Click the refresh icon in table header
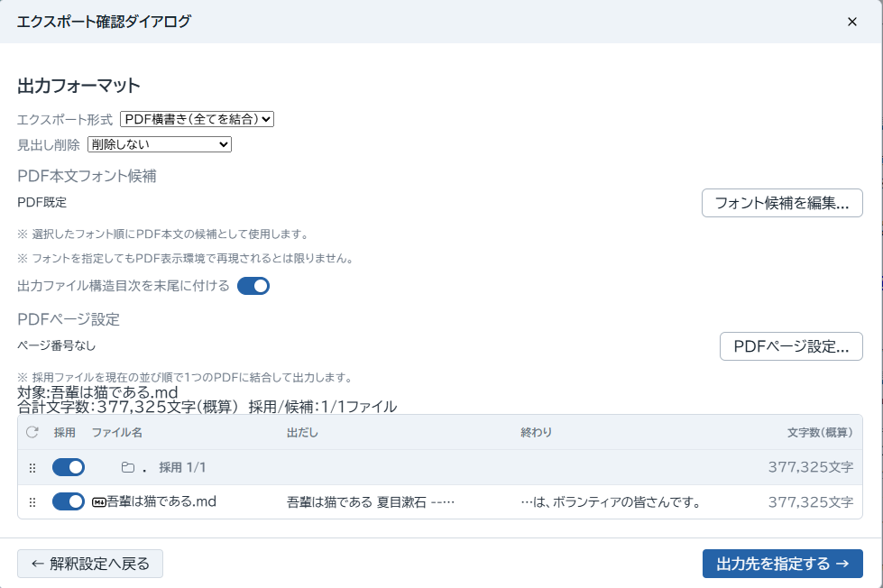Image resolution: width=883 pixels, height=588 pixels. (x=32, y=432)
